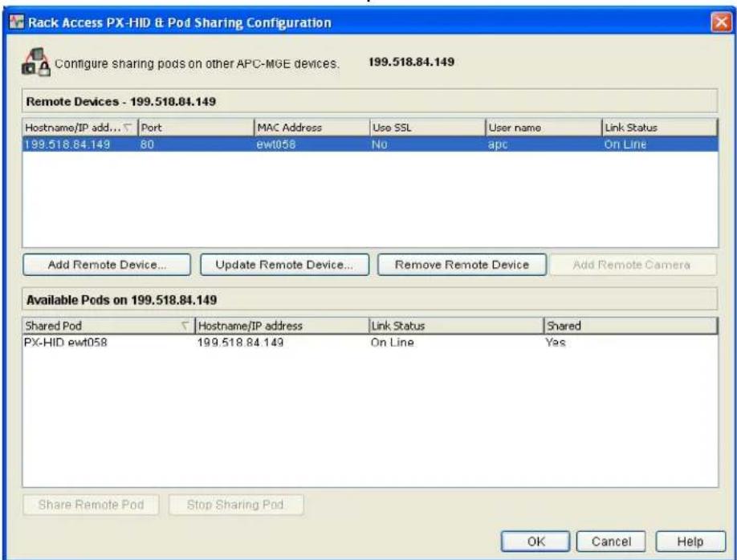The width and height of the screenshot is (737, 560).
Task: Click the pod sharing lock icon
Action: coord(35,63)
